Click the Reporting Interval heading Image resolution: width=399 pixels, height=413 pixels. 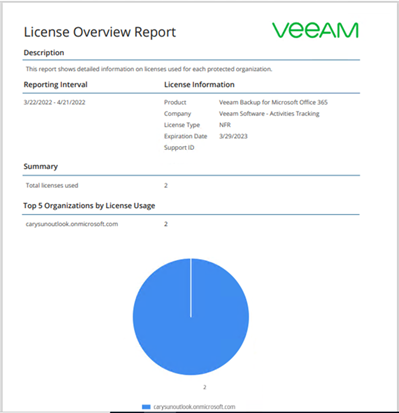click(55, 85)
